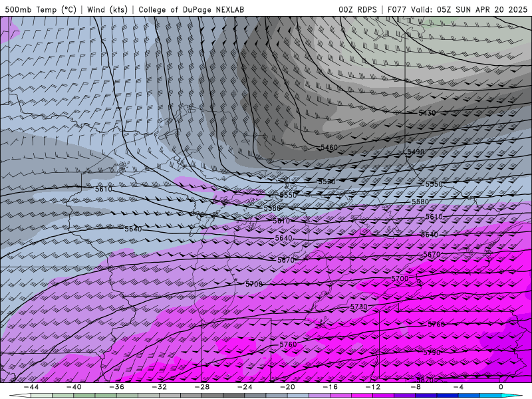Select the "College of DuPage NEXLAB" text
The width and height of the screenshot is (532, 399).
(191, 9)
